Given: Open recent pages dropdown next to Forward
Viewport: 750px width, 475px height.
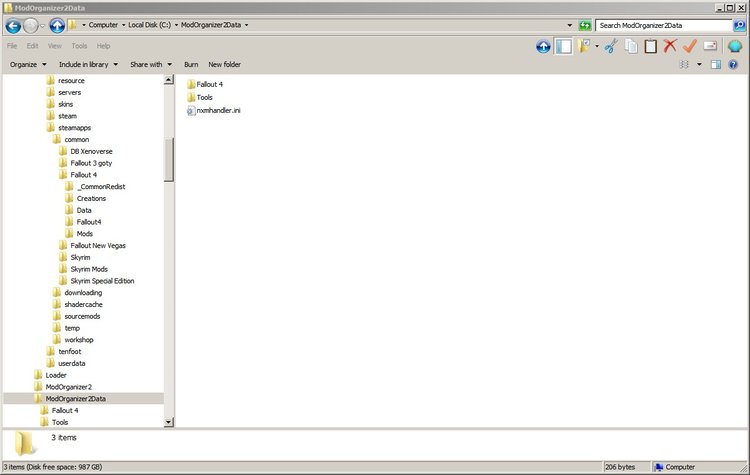Looking at the screenshot, I should pyautogui.click(x=42, y=25).
